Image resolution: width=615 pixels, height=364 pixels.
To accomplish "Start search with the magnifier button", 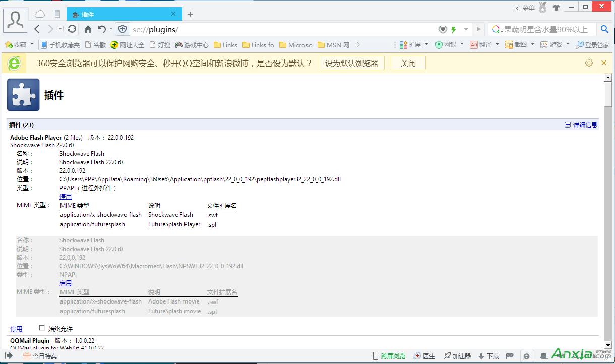I will pos(604,29).
